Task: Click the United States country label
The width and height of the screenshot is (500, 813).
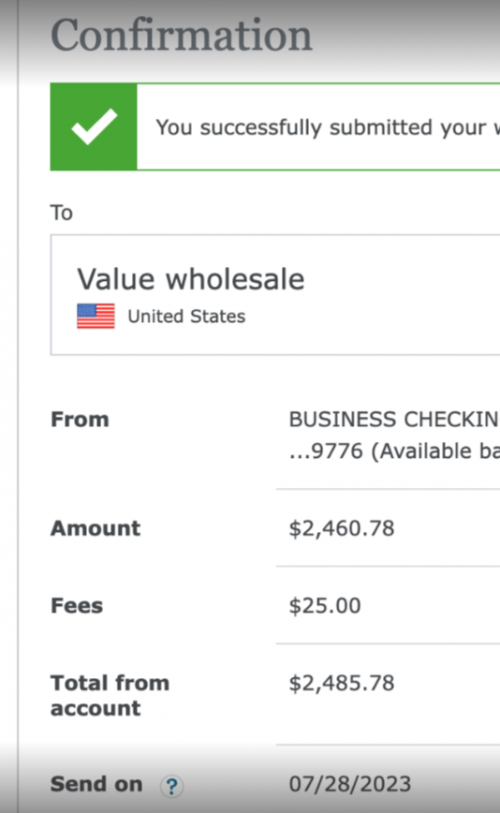Action: click(x=187, y=316)
